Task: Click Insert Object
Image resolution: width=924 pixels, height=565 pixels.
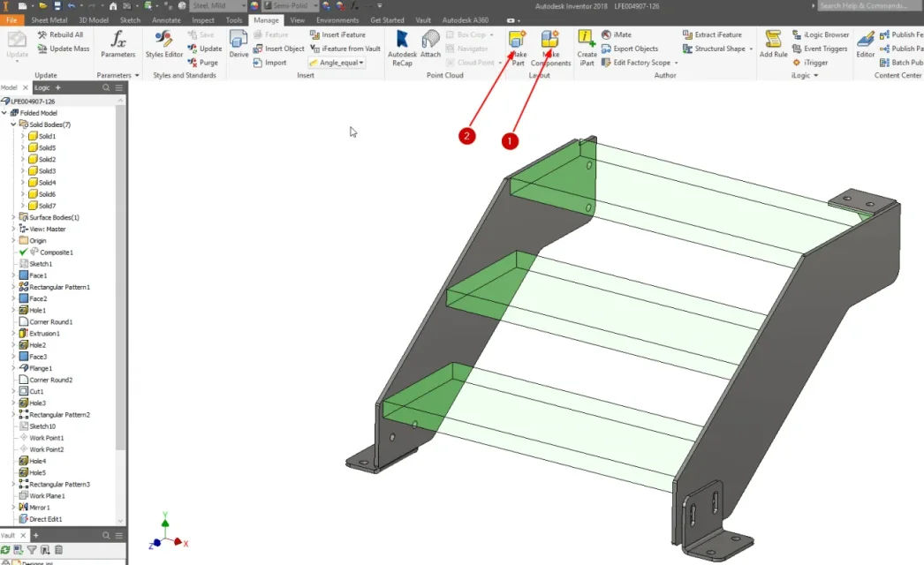Action: click(278, 49)
